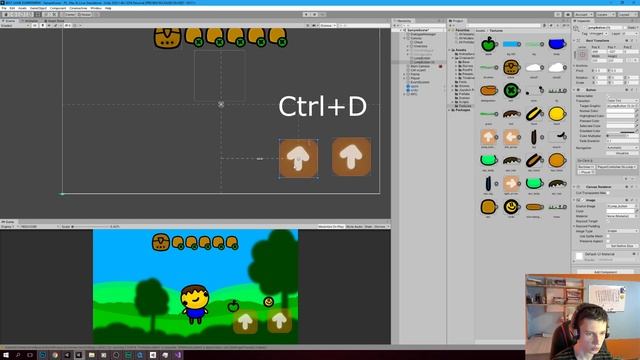Open the On Click function dropdown
The height and width of the screenshot is (360, 640).
point(616,167)
